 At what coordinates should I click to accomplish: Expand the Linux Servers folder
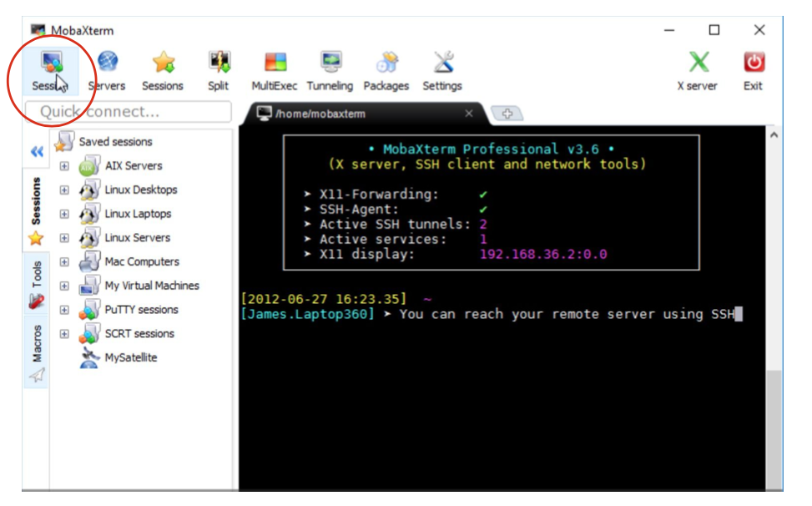[x=64, y=238]
